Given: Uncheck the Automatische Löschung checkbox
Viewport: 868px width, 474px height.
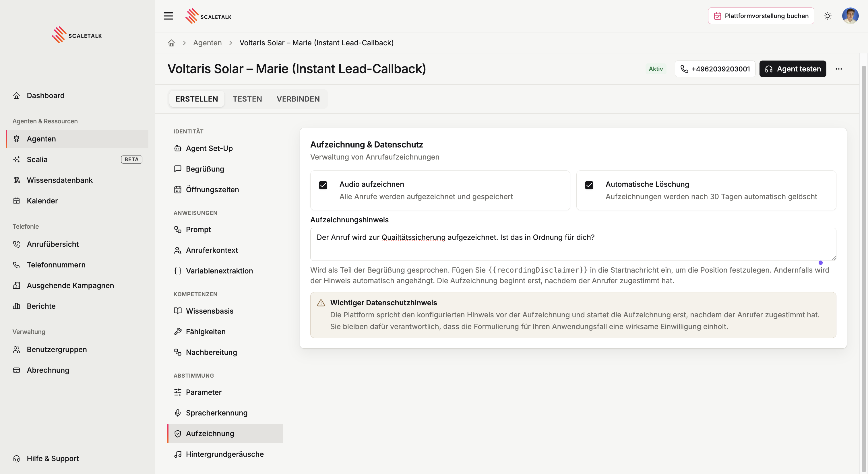Looking at the screenshot, I should click(589, 185).
